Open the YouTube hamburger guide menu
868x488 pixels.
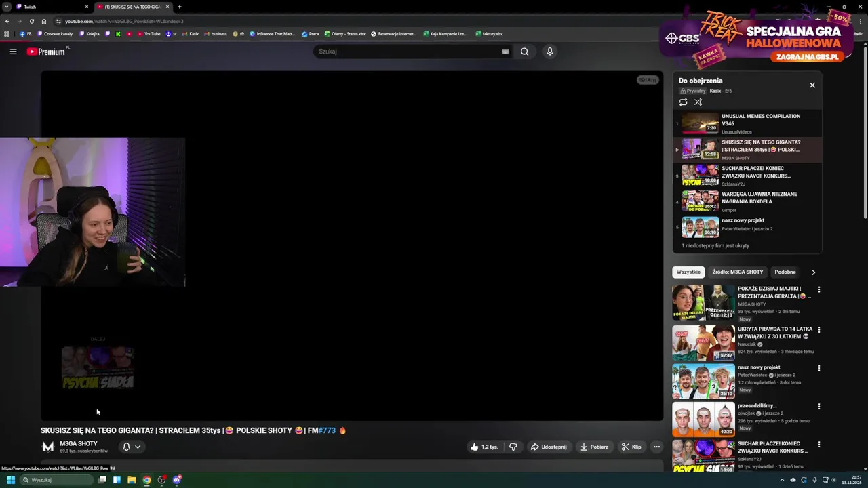pos(13,52)
